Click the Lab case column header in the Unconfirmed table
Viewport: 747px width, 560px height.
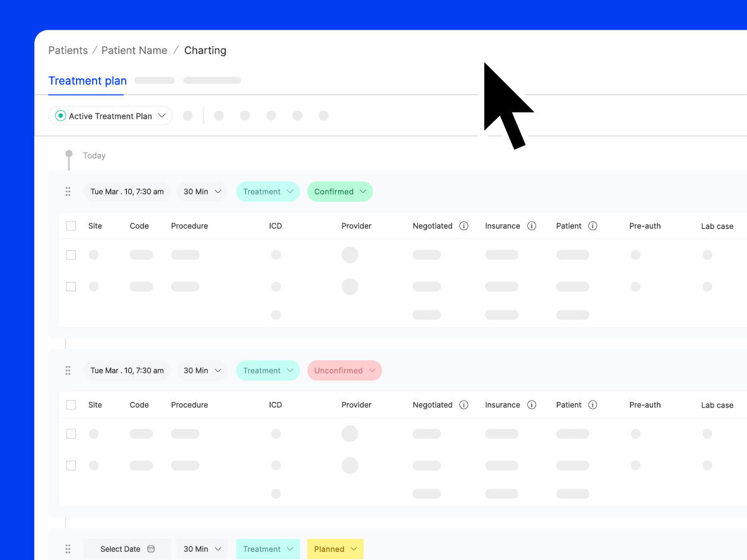[717, 405]
